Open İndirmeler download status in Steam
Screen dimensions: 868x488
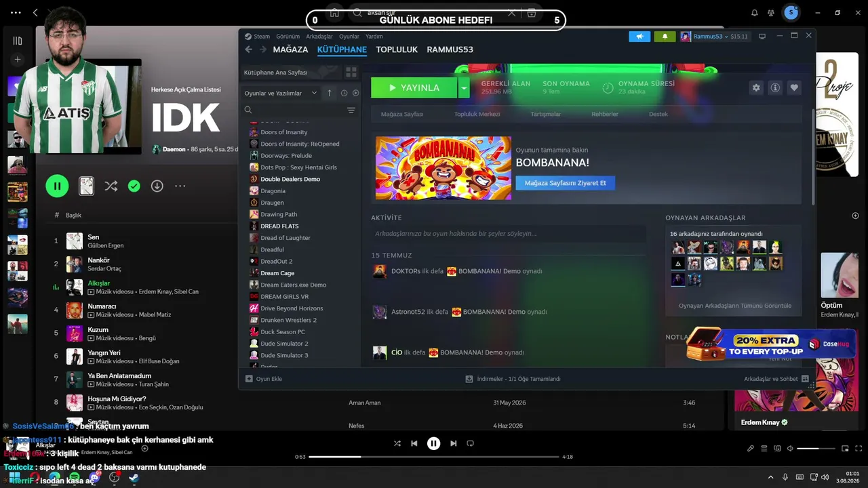click(x=513, y=379)
